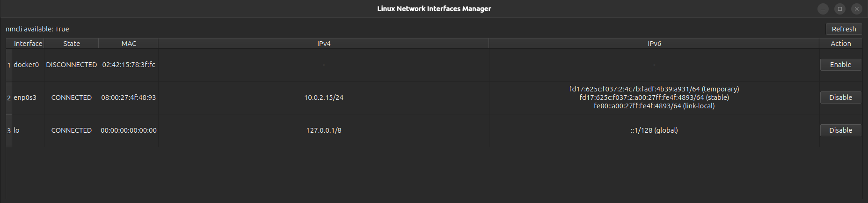This screenshot has height=203, width=868.
Task: Click the MAC column header
Action: 129,44
